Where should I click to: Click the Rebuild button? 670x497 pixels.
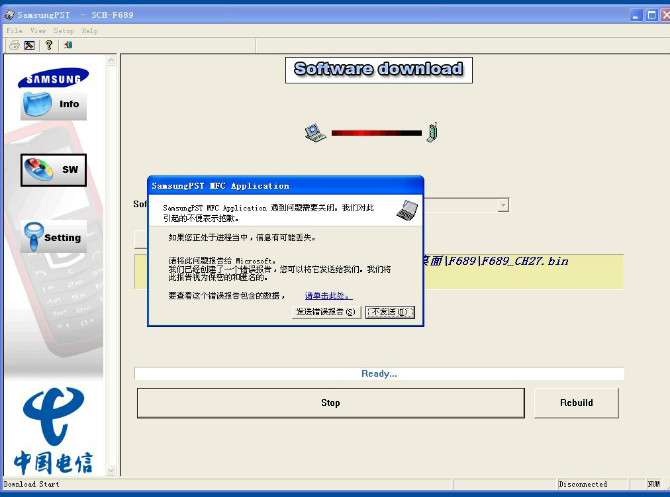576,403
